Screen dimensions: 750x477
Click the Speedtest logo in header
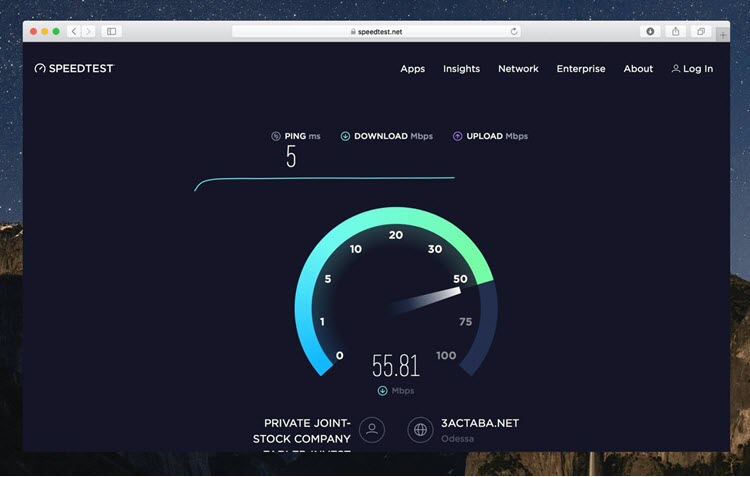(x=74, y=69)
